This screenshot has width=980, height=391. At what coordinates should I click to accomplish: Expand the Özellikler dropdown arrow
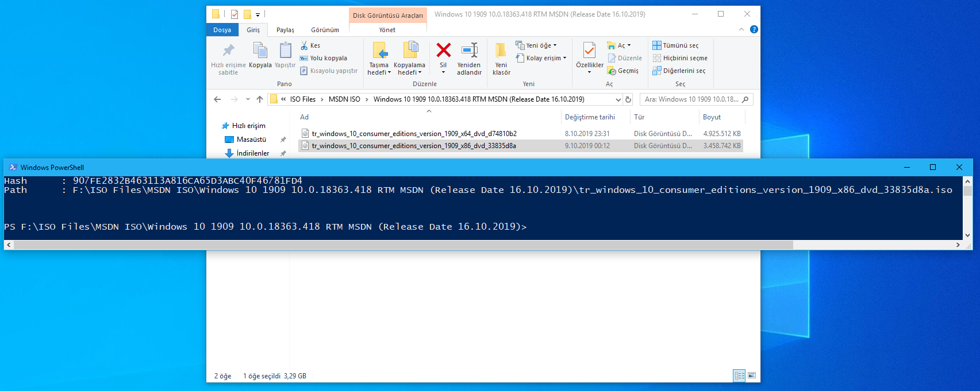coord(590,72)
